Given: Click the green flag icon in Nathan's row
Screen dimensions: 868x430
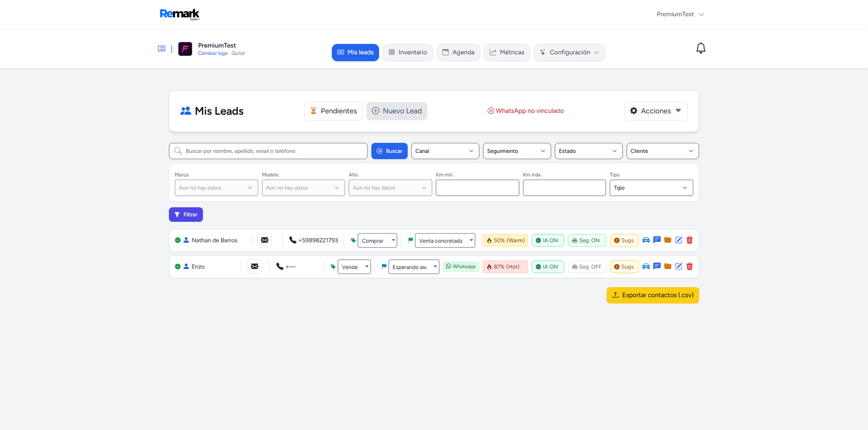Looking at the screenshot, I should coord(411,240).
